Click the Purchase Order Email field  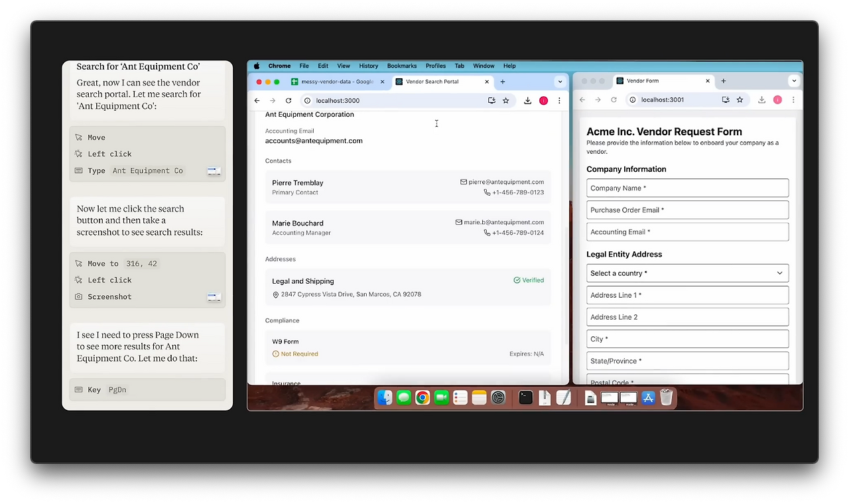688,210
